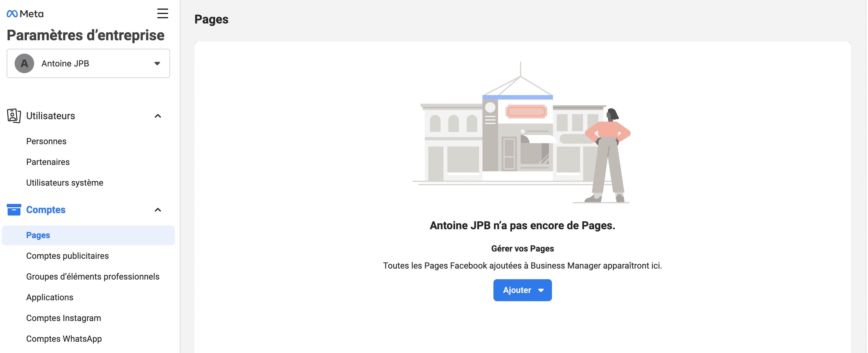Open the Ajouter dropdown button

(x=522, y=290)
